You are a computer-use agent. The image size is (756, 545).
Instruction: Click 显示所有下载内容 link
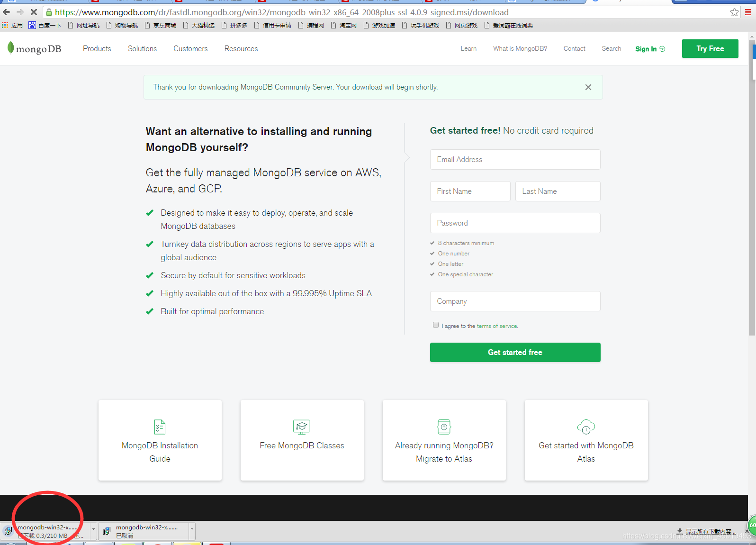coord(710,531)
